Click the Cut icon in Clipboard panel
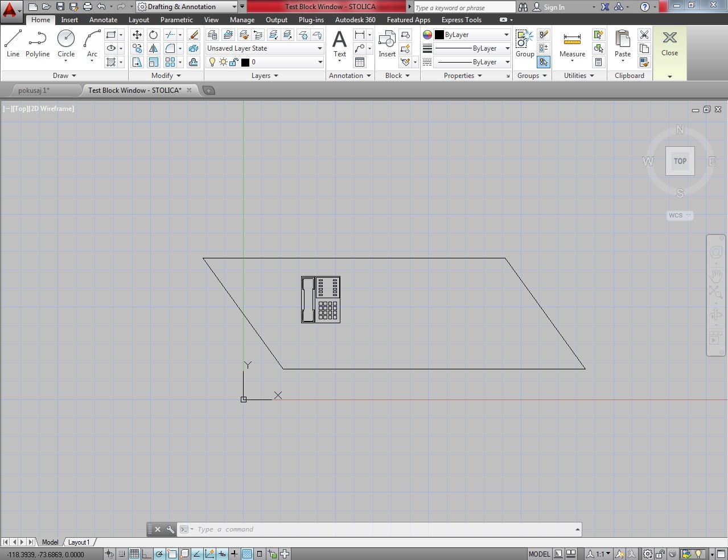 point(644,35)
